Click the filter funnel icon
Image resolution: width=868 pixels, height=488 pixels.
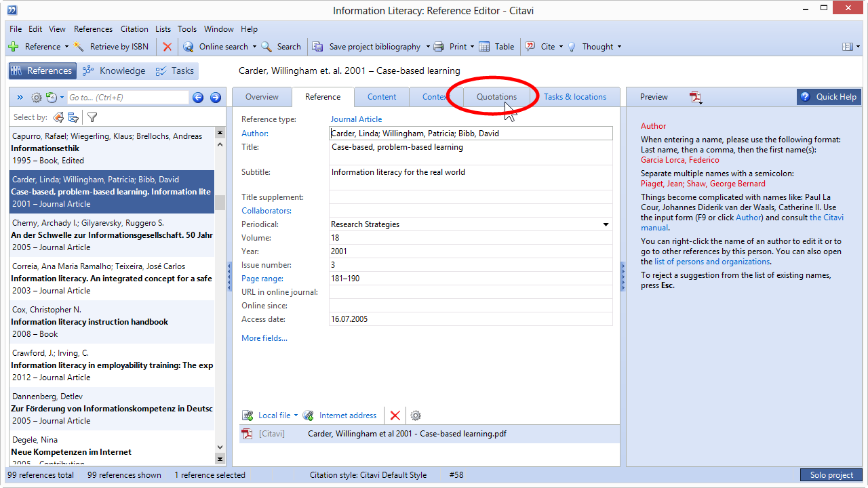(92, 117)
